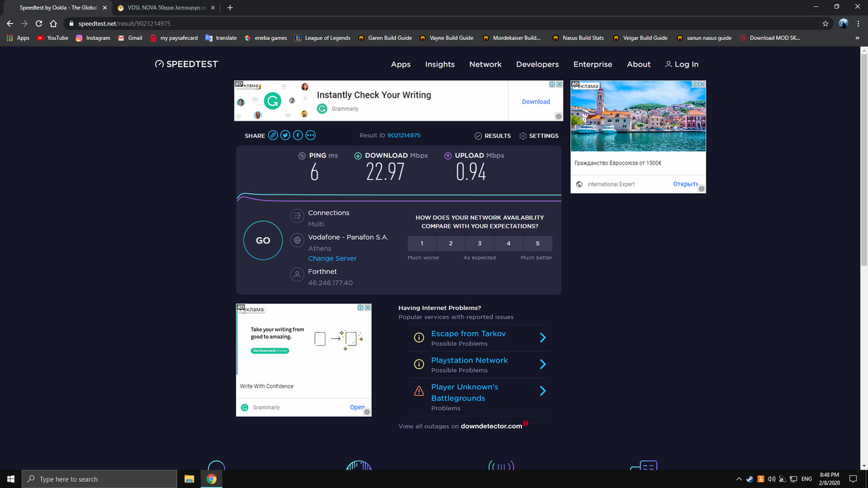Open the Chrome profile avatar
Screen dimensions: 868x488
(843, 23)
